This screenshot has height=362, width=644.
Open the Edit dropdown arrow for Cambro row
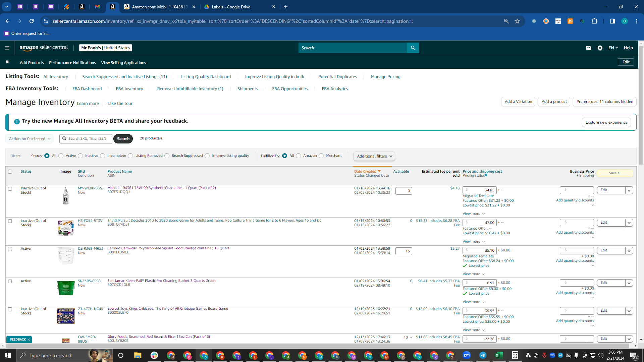629,251
